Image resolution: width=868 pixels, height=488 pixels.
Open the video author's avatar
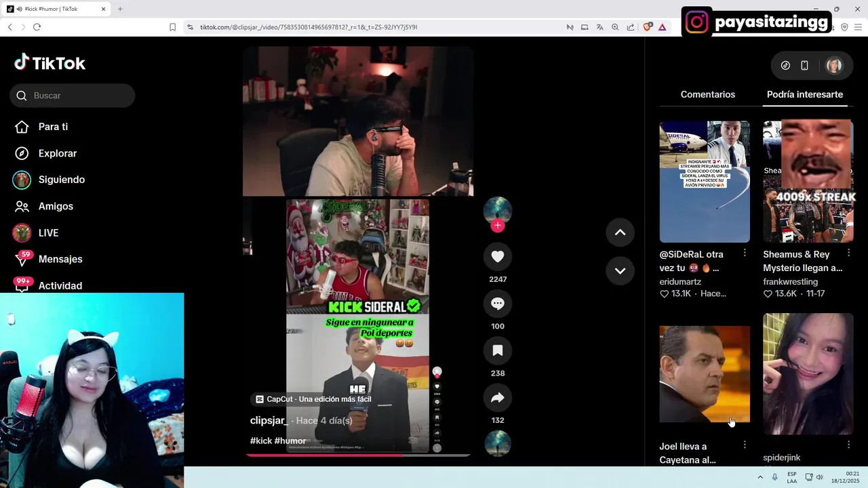(498, 211)
